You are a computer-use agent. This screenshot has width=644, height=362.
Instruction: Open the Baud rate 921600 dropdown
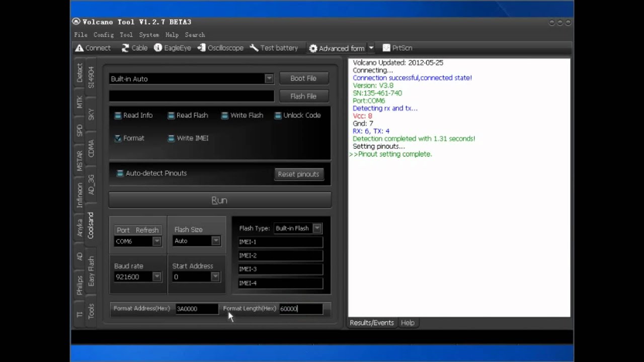point(157,277)
